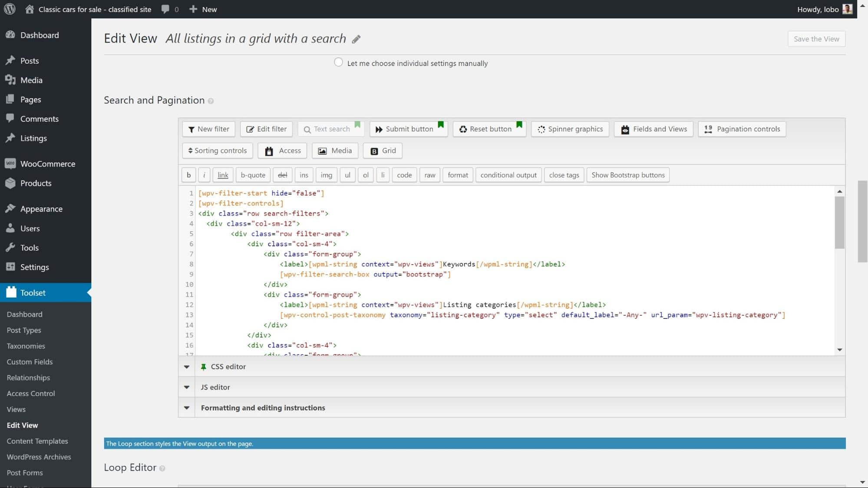Click the Spinner graphics icon
This screenshot has height=488, width=868.
tap(570, 129)
